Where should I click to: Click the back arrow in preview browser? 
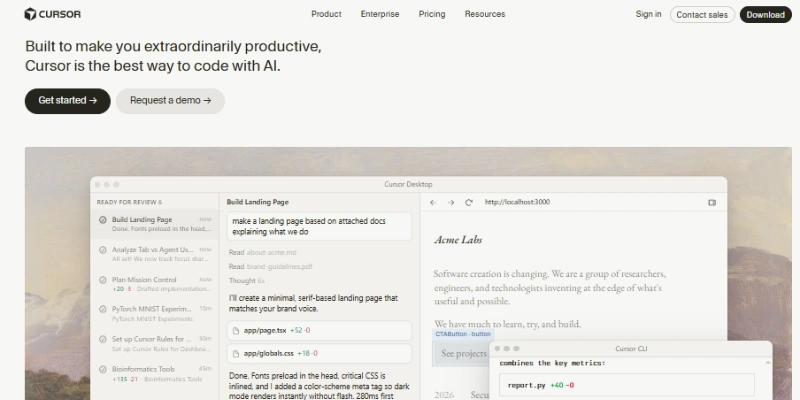433,203
